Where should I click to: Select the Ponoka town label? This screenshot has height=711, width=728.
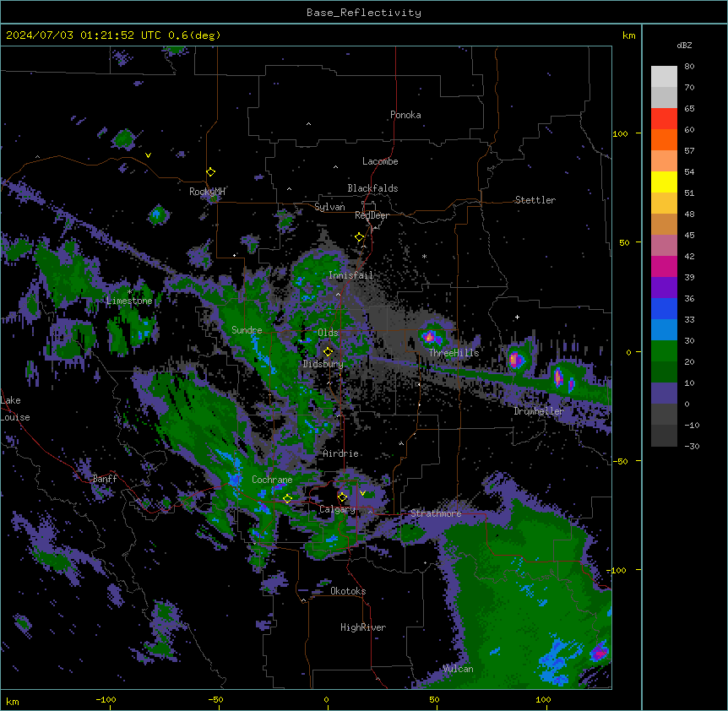tap(405, 115)
